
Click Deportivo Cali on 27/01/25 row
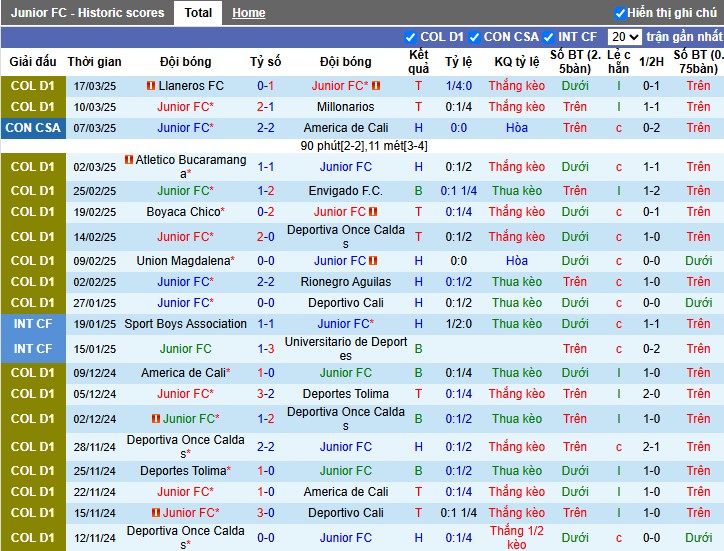(345, 303)
